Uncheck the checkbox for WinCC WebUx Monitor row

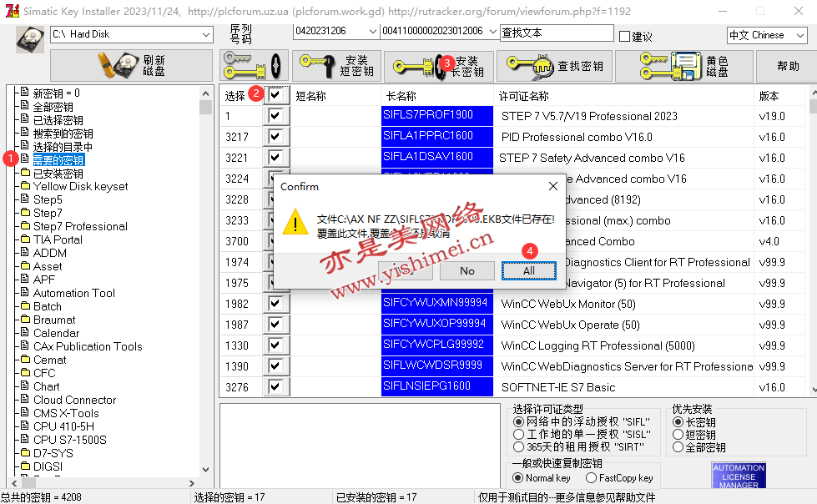(275, 304)
